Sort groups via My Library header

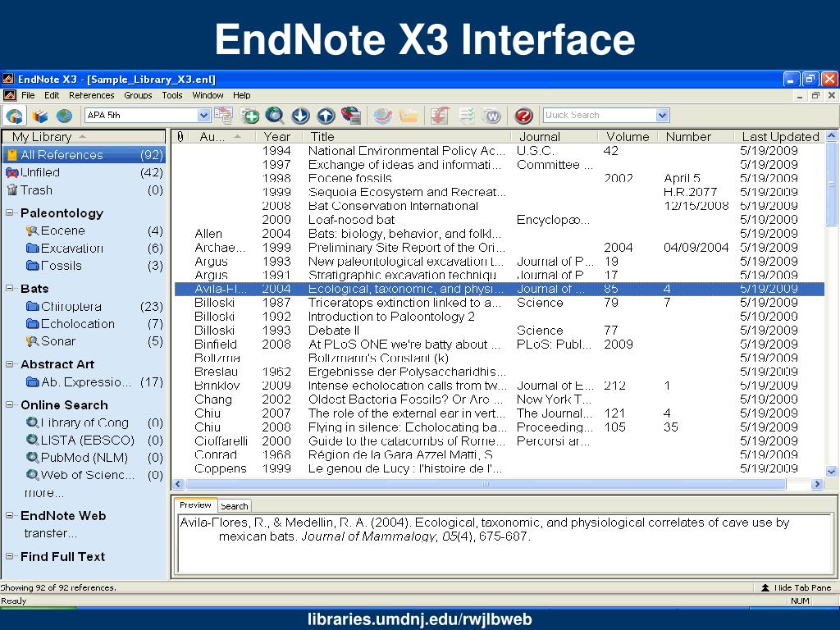(x=84, y=137)
